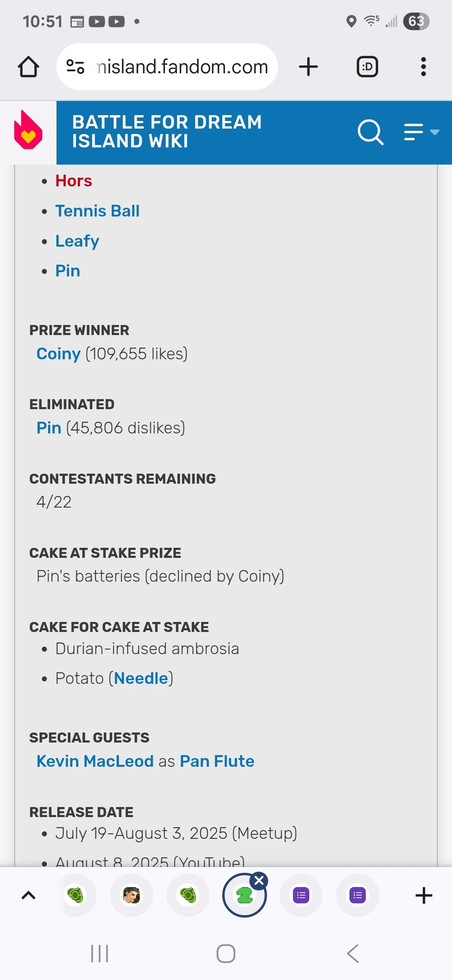Open the Coiny prize winner link
This screenshot has width=452, height=980.
(58, 354)
